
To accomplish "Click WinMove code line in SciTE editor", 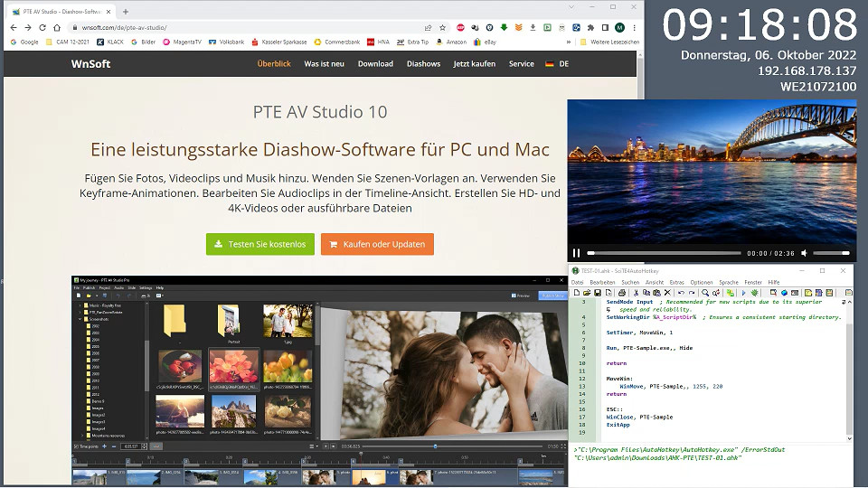I will (671, 386).
